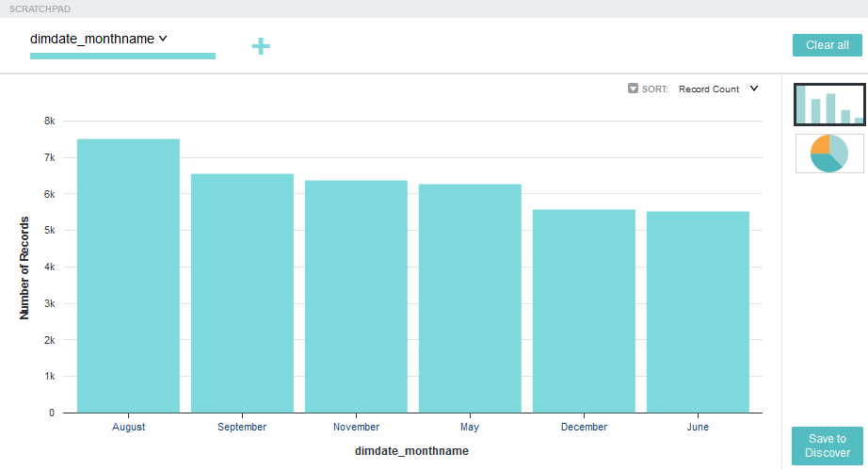
Task: Click the SCRATCHPAD header label
Action: coord(40,8)
